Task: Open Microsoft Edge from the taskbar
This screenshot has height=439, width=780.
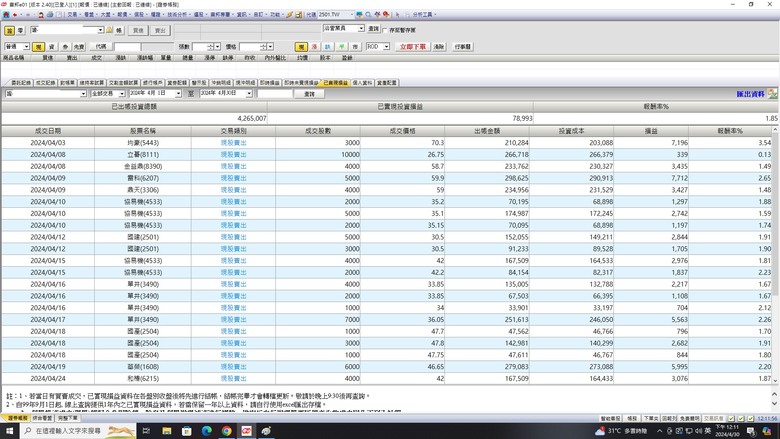Action: (206, 431)
